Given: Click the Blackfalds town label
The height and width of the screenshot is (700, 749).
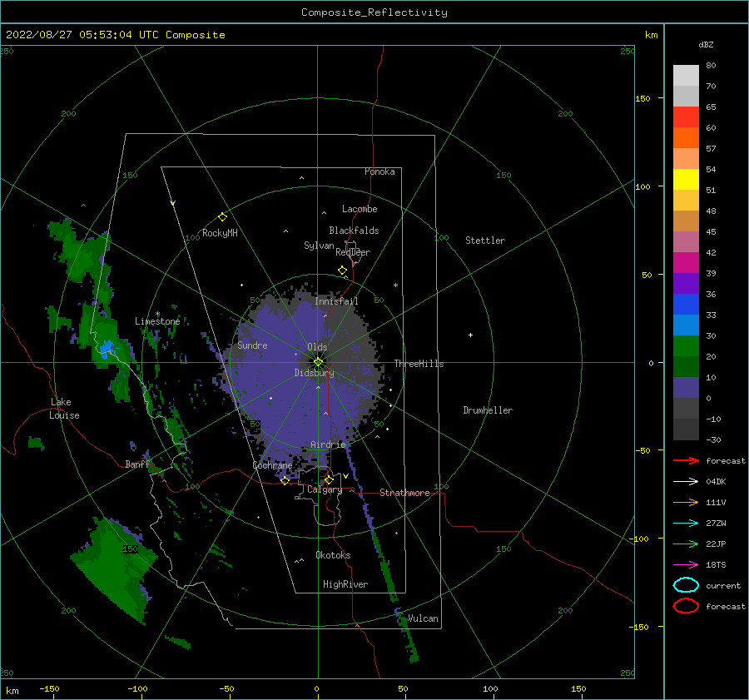Looking at the screenshot, I should coord(354,231).
